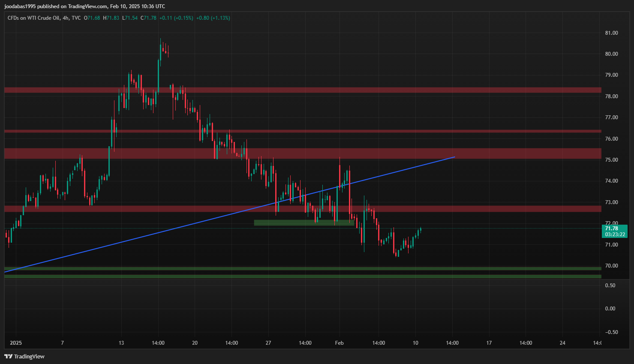The height and width of the screenshot is (364, 634).
Task: Click the 2025 label on time axis
Action: (x=15, y=343)
